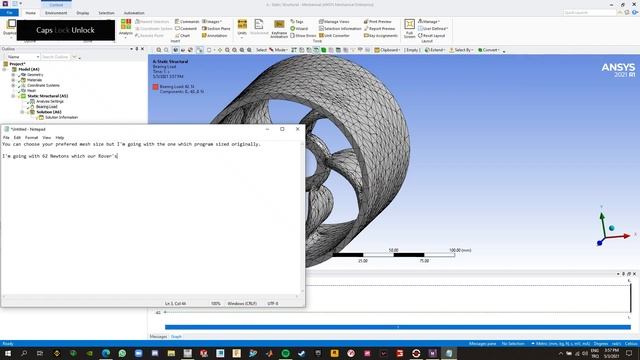Click blue timeline bar in graph panel
This screenshot has width=640, height=360.
point(398,327)
